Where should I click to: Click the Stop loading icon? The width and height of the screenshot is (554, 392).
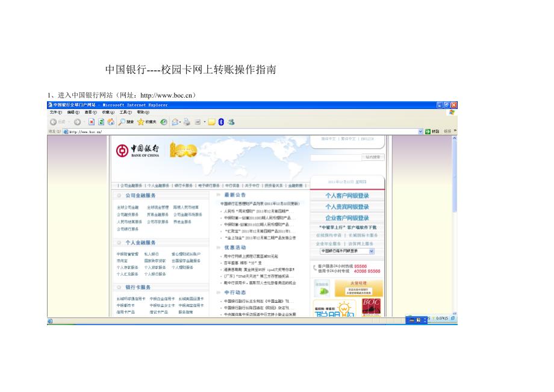[92, 122]
